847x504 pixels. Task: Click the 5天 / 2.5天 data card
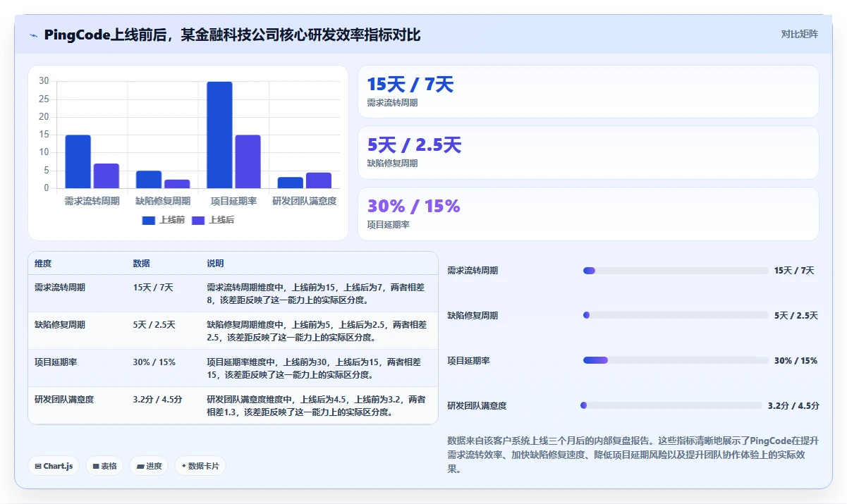pos(588,152)
